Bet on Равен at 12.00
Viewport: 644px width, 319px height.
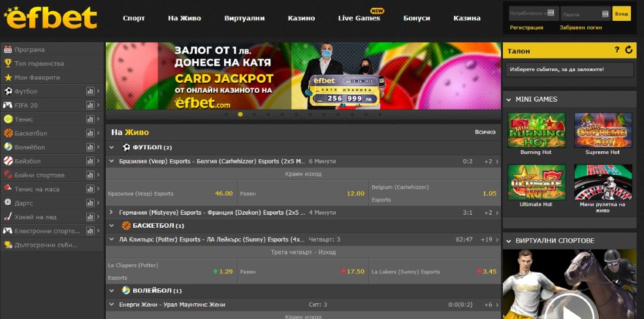[302, 194]
